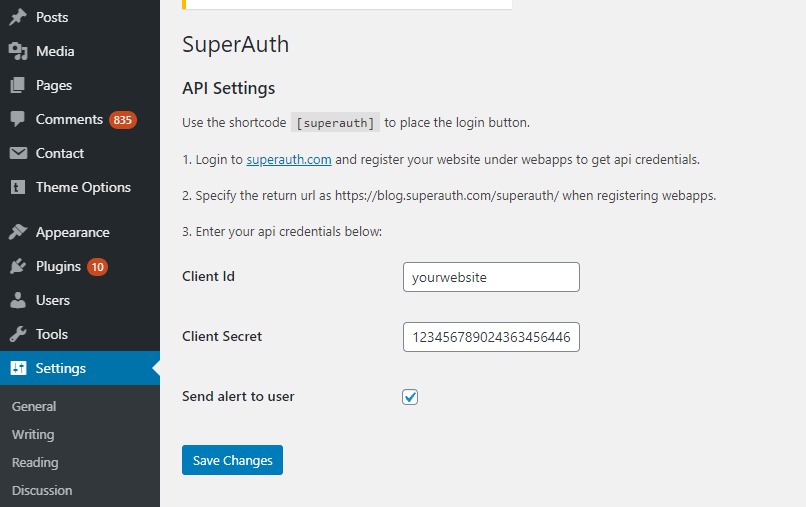
Task: Uncheck the Send alert to user checkbox
Action: 410,397
